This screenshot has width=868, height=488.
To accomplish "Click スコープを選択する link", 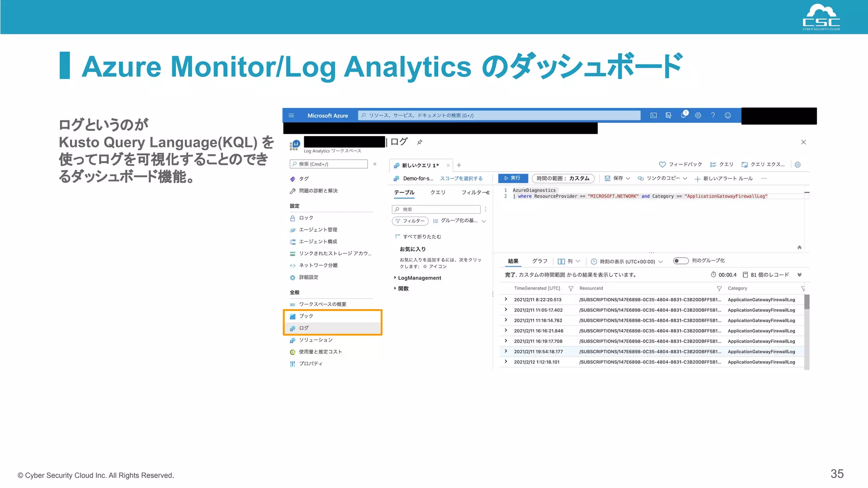I will [x=461, y=178].
